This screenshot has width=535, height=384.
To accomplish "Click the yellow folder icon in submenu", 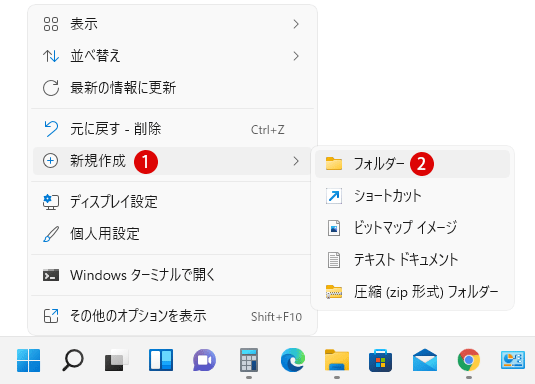I will click(x=334, y=163).
